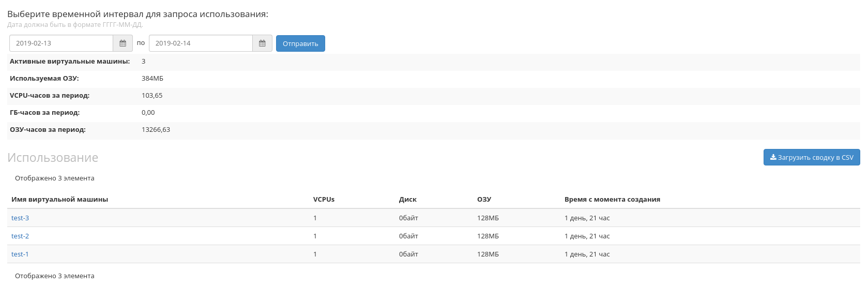Open the end date calendar picker

pos(262,43)
